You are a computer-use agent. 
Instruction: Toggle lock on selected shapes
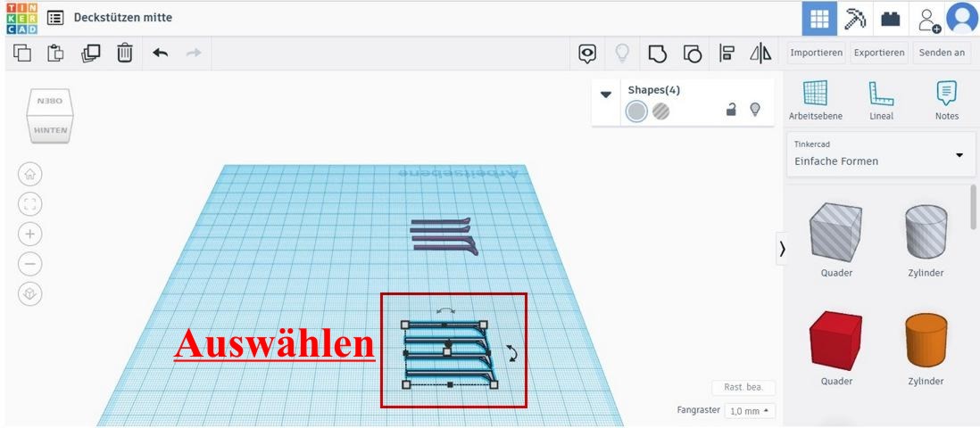[x=731, y=110]
